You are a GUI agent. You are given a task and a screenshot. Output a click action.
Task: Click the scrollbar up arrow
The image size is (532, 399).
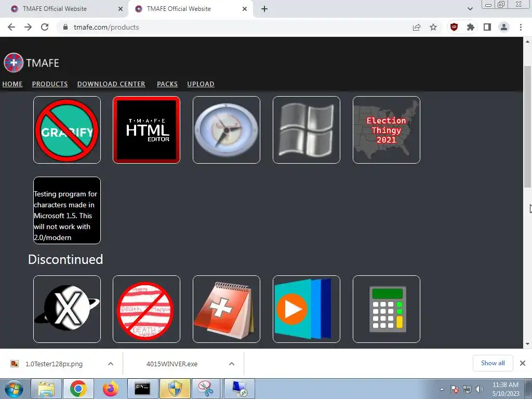click(528, 42)
